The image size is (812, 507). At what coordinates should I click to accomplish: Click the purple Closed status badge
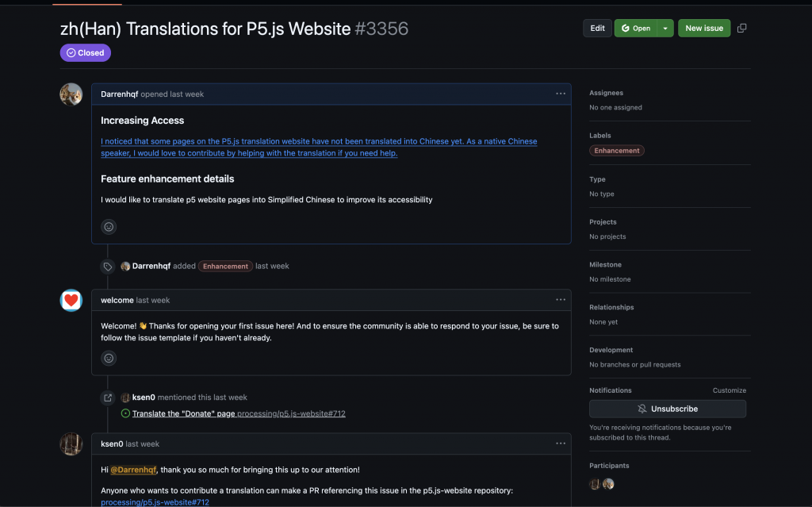(86, 53)
